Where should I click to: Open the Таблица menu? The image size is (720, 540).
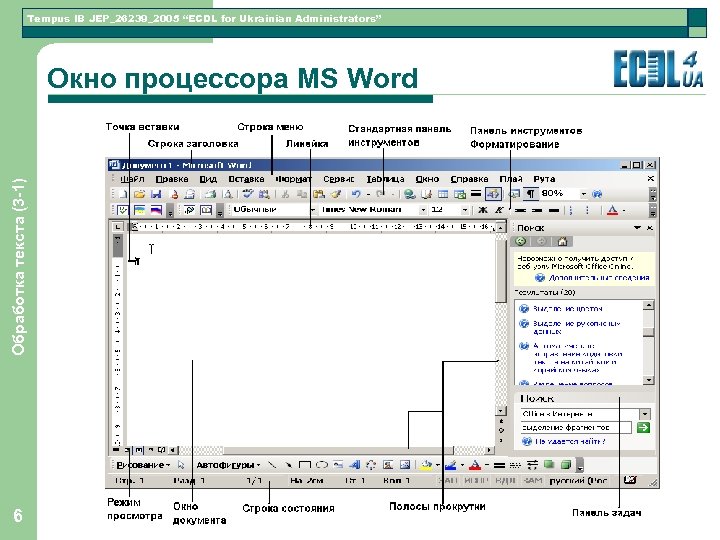[x=385, y=179]
